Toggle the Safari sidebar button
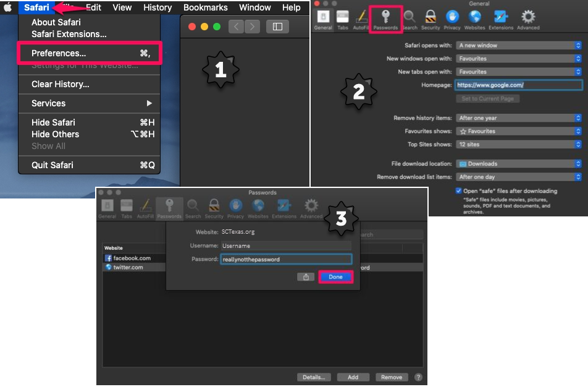This screenshot has width=588, height=392. [x=277, y=27]
